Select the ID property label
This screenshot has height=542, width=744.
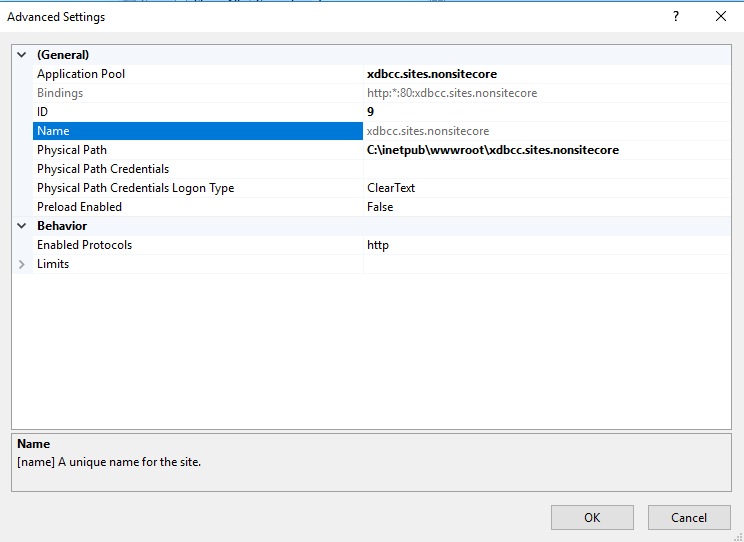[43, 112]
